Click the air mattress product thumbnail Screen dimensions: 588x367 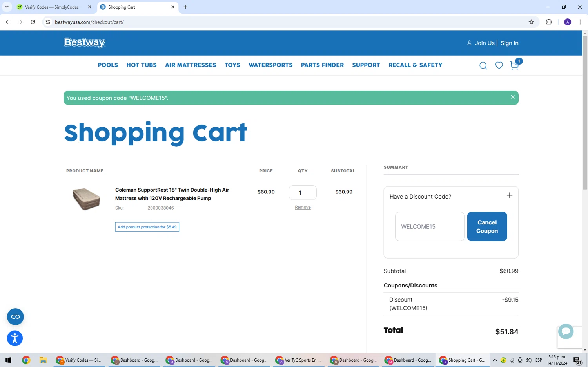coord(86,199)
